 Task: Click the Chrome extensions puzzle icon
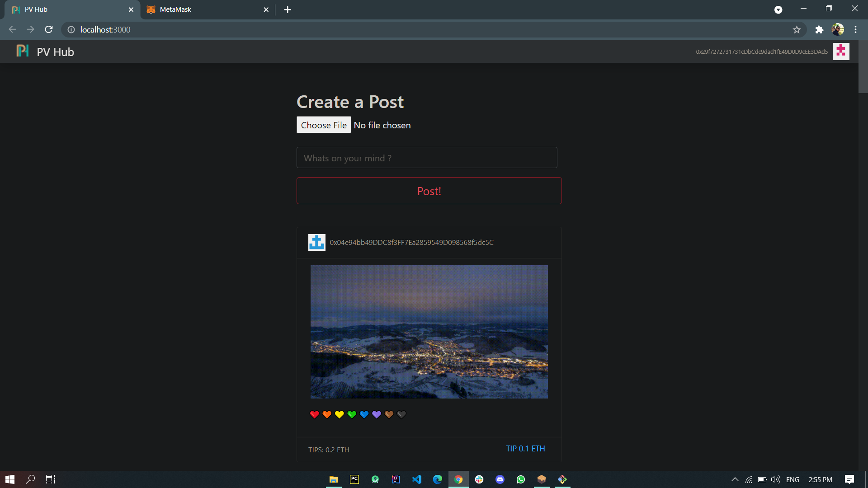[x=820, y=29]
